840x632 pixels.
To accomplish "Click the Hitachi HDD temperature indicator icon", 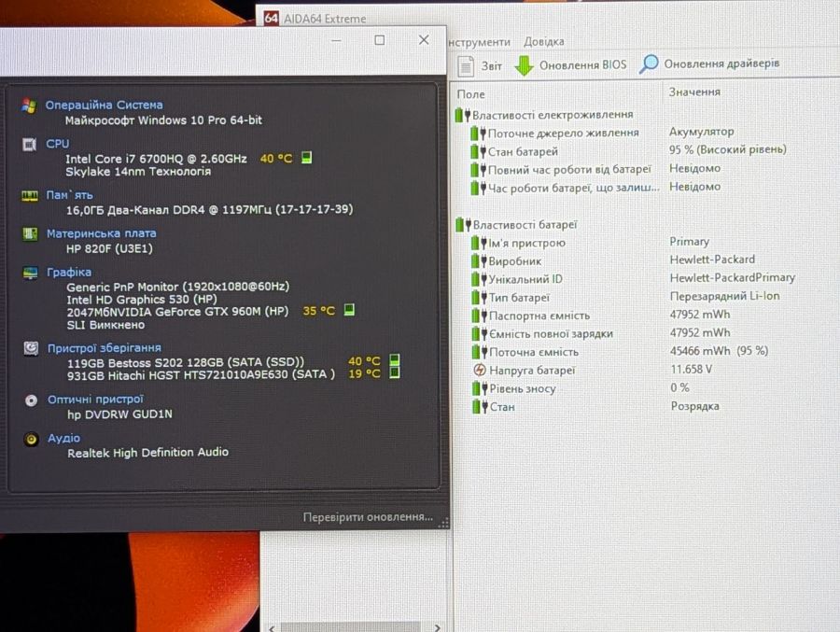I will coord(395,372).
